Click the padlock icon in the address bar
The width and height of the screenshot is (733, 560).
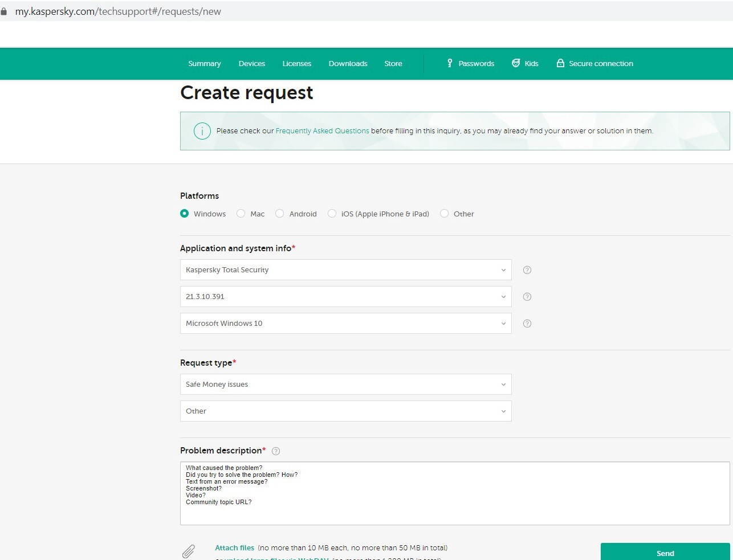pos(4,11)
